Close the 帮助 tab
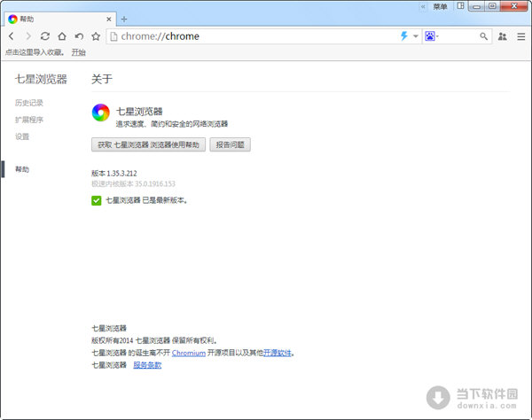Image resolution: width=532 pixels, height=420 pixels. (x=109, y=19)
